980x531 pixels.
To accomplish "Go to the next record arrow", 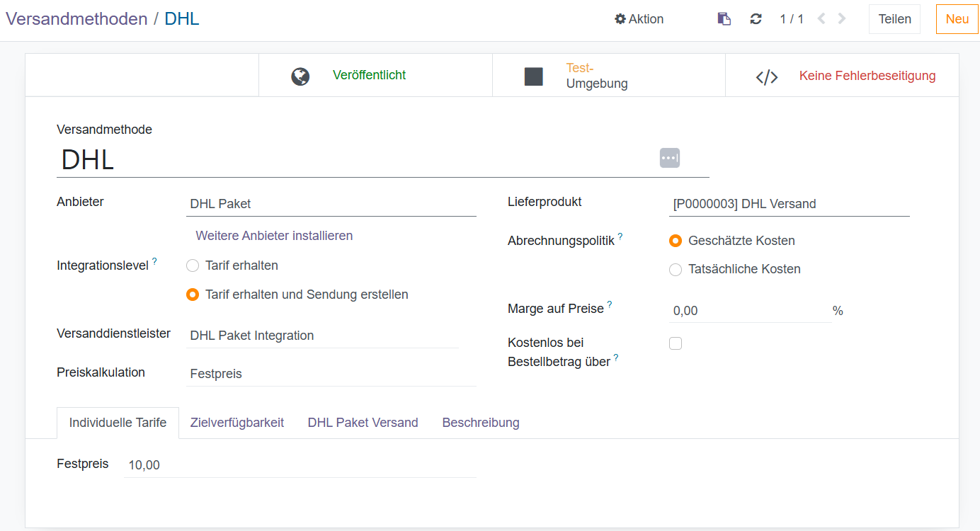I will point(842,19).
